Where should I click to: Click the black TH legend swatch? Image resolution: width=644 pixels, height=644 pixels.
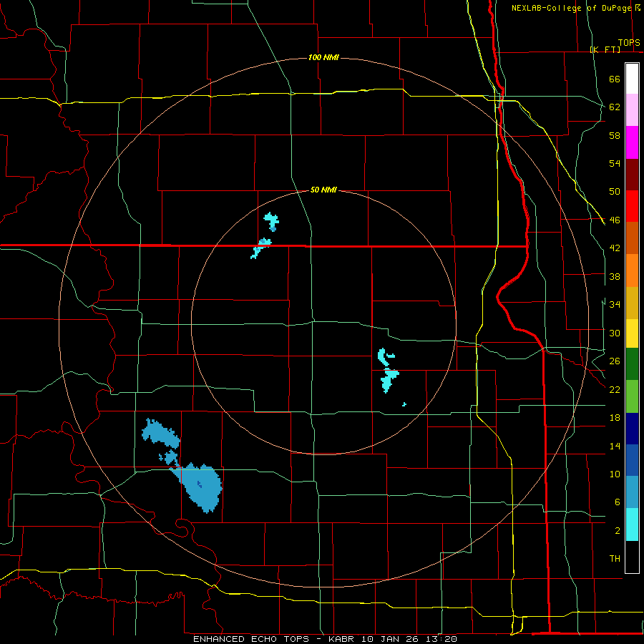pos(632,557)
